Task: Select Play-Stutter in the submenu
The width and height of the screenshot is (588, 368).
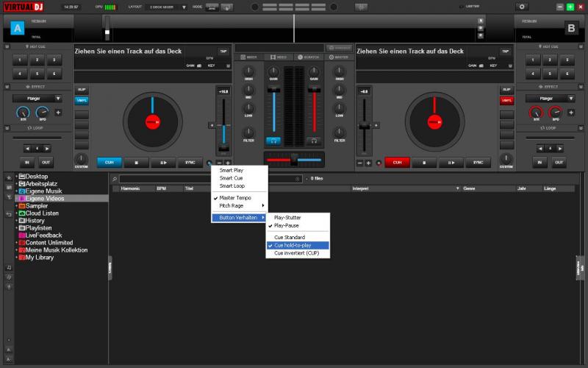Action: tap(287, 218)
